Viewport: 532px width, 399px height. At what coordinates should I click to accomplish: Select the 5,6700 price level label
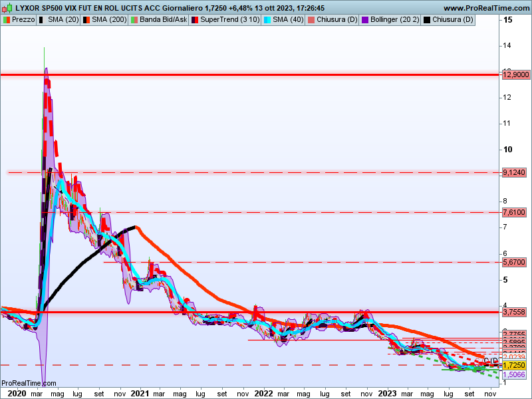pyautogui.click(x=514, y=262)
